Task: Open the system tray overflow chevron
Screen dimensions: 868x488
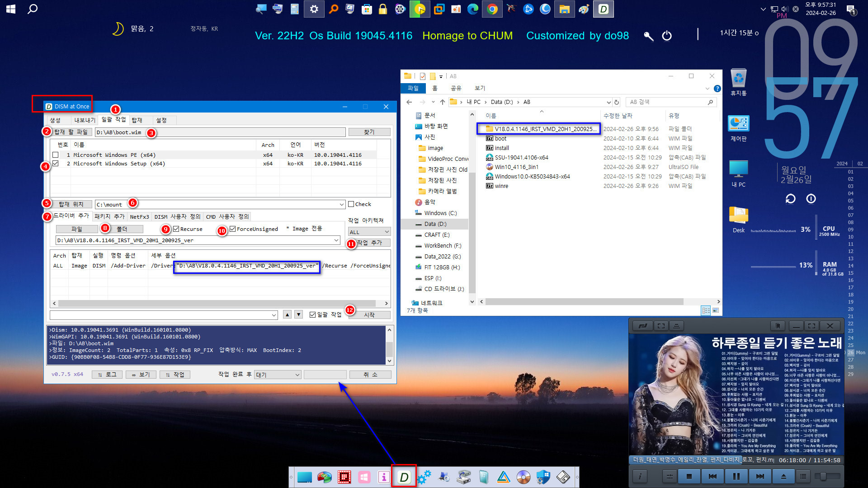Action: (x=763, y=9)
